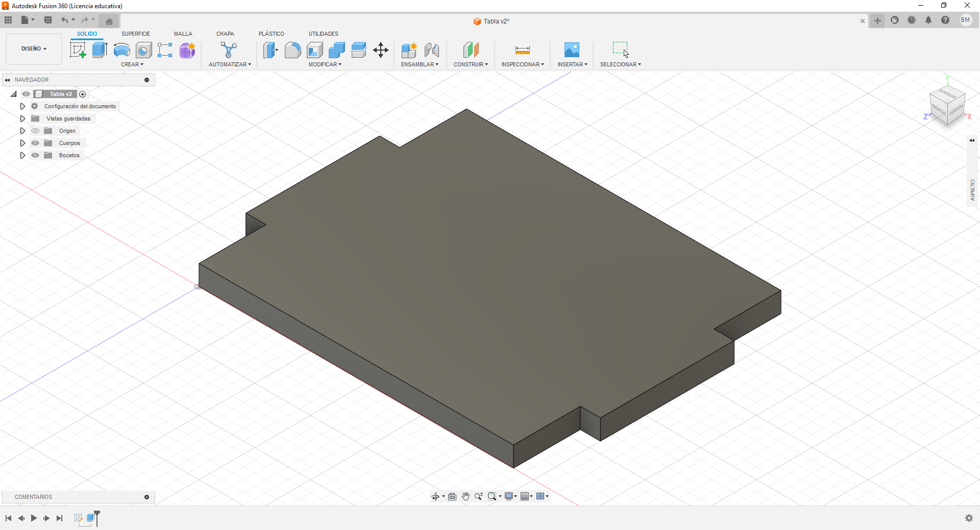Screen dimensions: 980x530
Task: Select the Hole tool
Action: click(143, 50)
